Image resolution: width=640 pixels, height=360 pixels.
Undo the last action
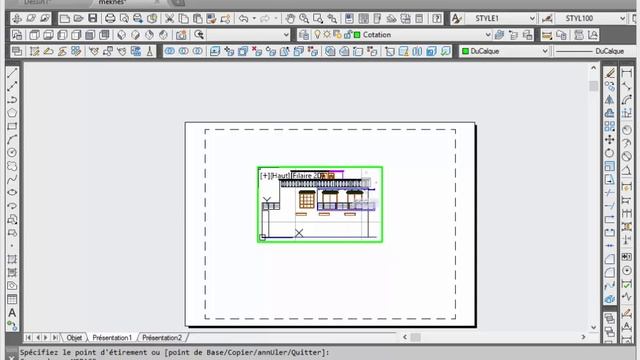(x=244, y=18)
